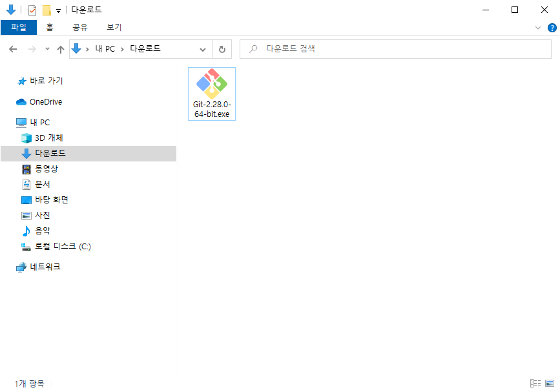
Task: Click the New folder quick access icon
Action: tap(47, 10)
